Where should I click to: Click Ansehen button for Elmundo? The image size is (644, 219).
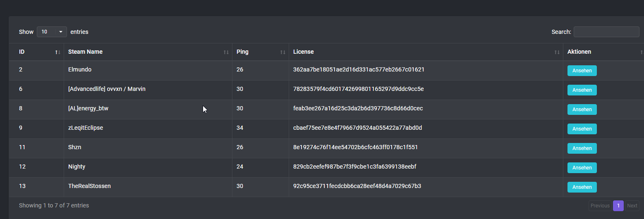coord(582,71)
